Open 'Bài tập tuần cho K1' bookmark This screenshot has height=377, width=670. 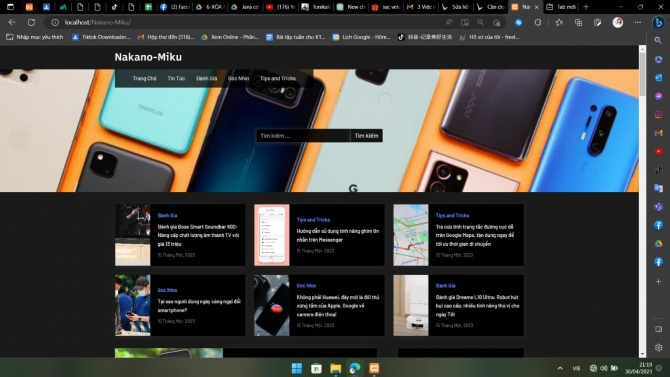point(296,37)
